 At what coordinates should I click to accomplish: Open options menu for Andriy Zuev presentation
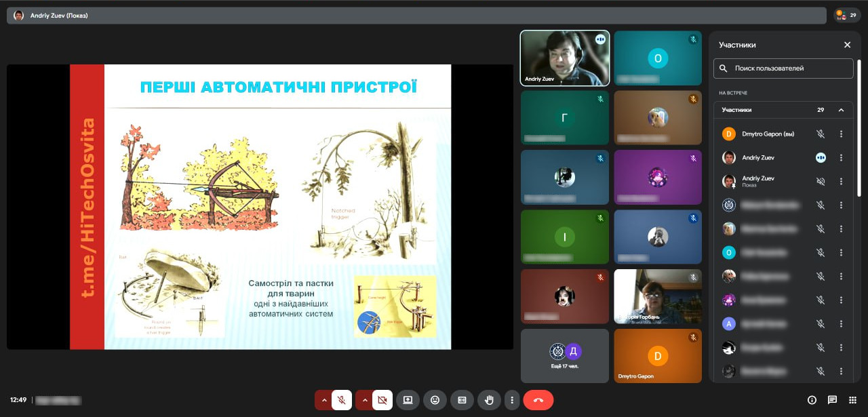point(841,181)
